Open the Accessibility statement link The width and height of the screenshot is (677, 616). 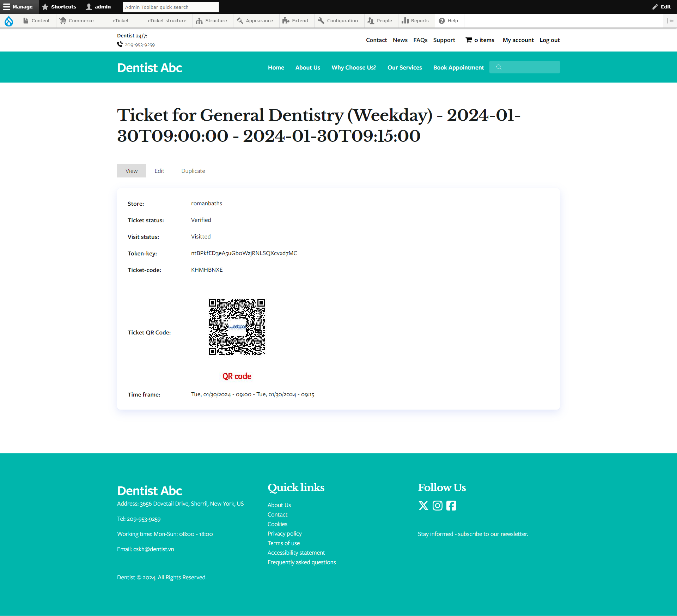tap(296, 552)
